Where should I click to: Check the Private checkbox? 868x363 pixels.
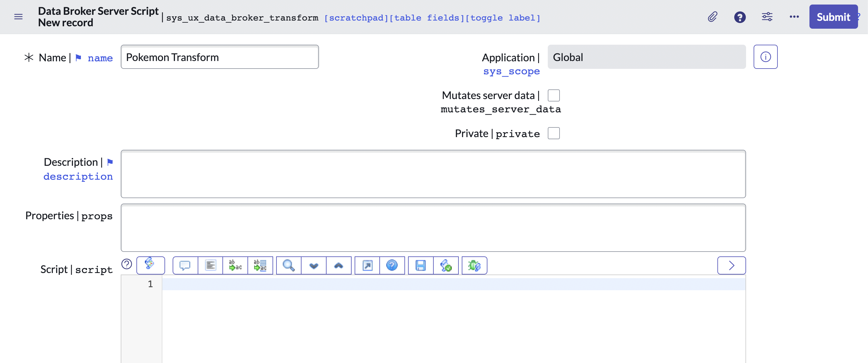(x=554, y=133)
